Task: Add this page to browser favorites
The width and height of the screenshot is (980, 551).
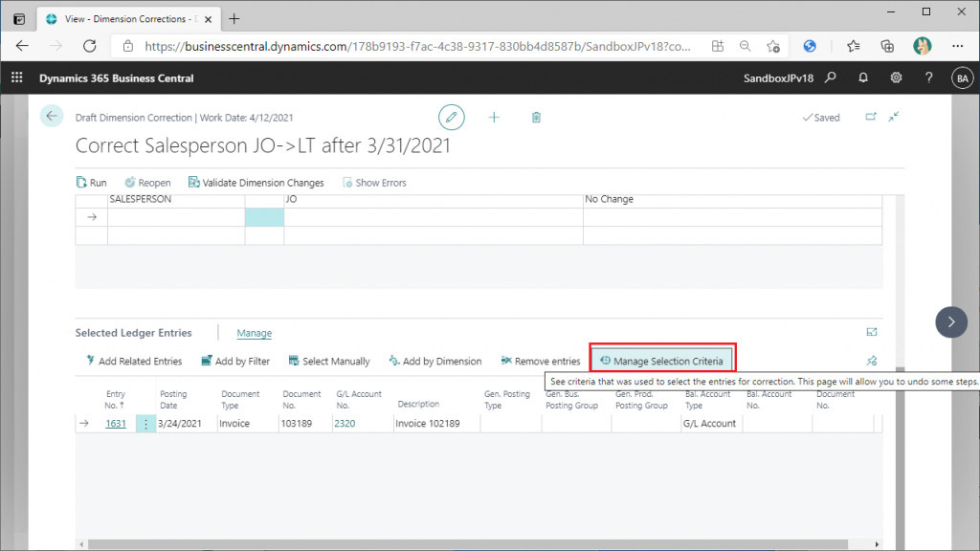Action: 773,46
